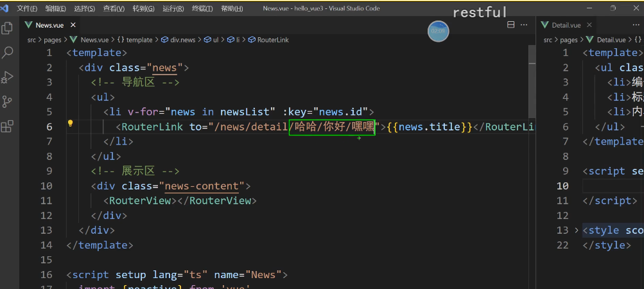The height and width of the screenshot is (289, 644).
Task: Open the 编辑(E) menu
Action: point(55,8)
